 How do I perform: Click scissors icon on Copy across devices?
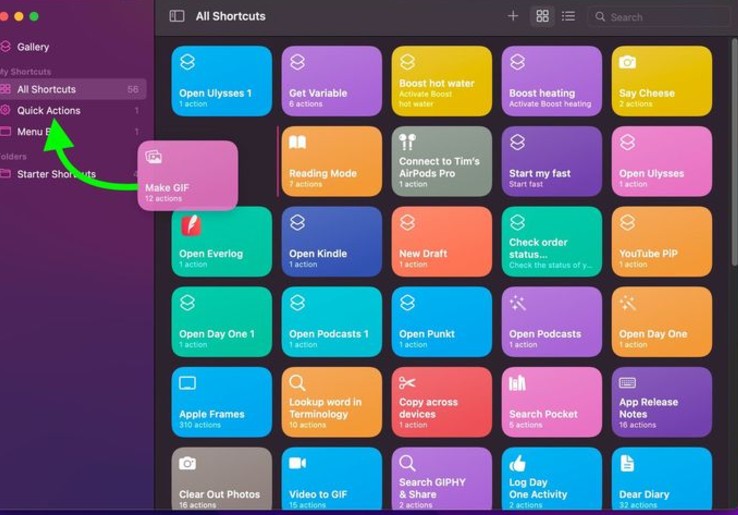[x=407, y=383]
